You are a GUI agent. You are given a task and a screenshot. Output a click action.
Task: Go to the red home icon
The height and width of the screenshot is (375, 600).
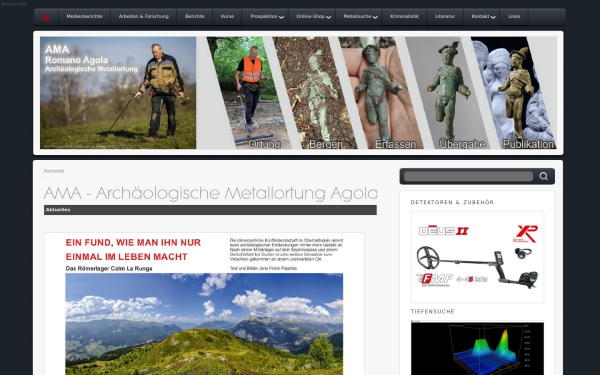point(46,17)
